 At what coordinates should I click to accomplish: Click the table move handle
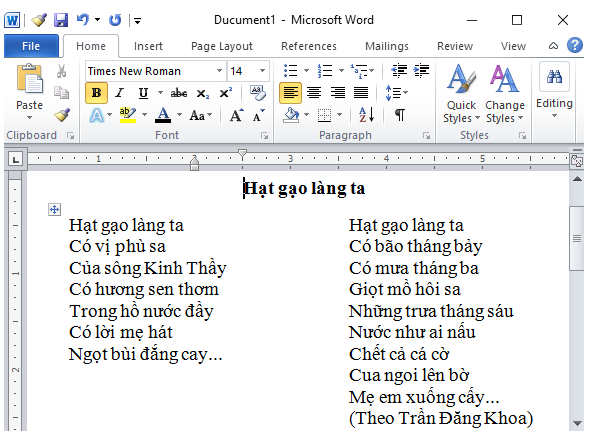pyautogui.click(x=55, y=209)
